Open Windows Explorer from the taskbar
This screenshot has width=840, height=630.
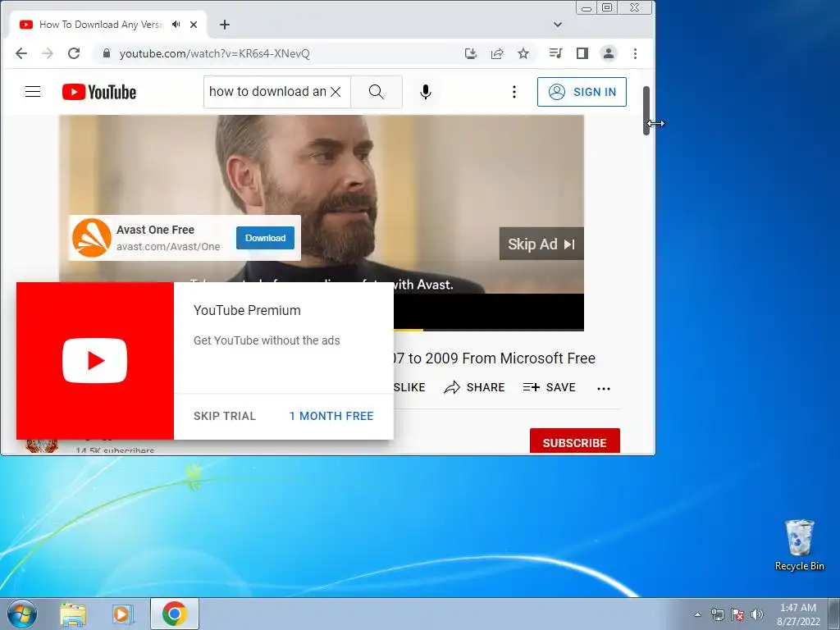tap(73, 614)
